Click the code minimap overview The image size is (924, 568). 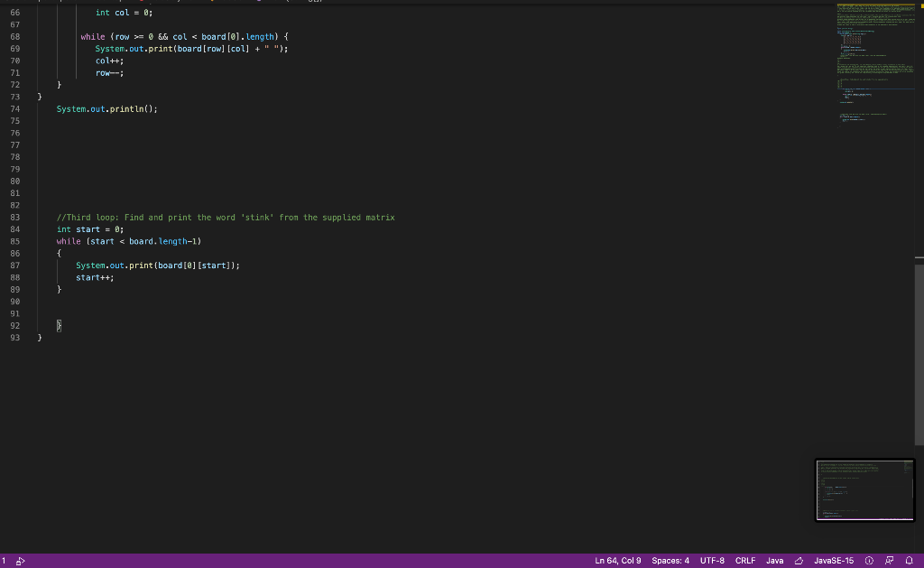875,65
